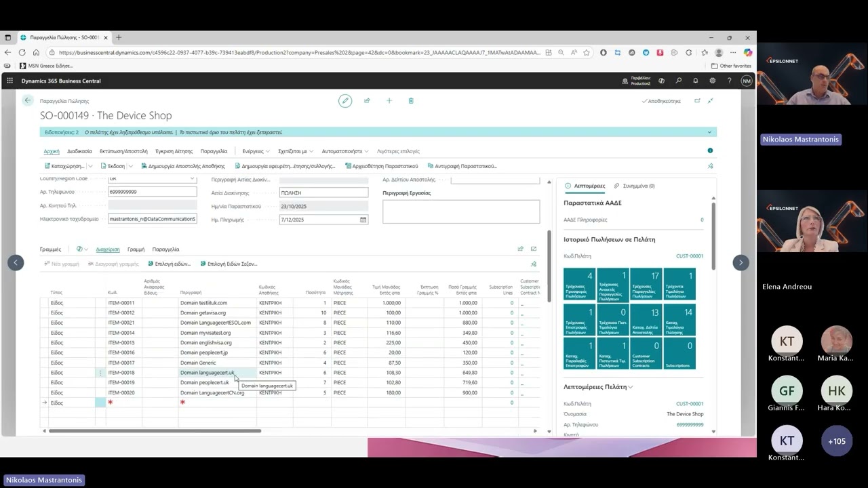The height and width of the screenshot is (488, 868).
Task: Open Edge Copilot sidebar icon
Action: click(748, 52)
